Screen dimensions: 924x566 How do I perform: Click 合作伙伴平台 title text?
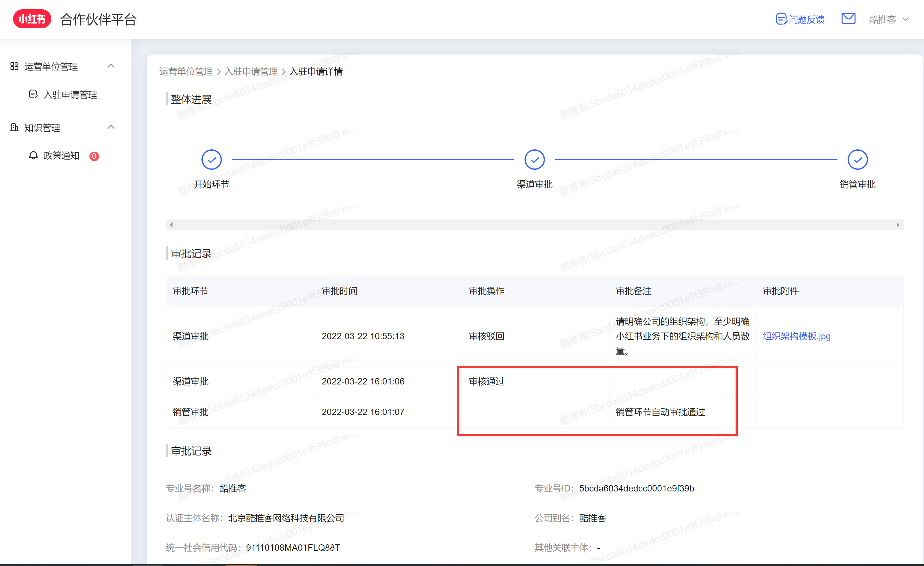(98, 19)
